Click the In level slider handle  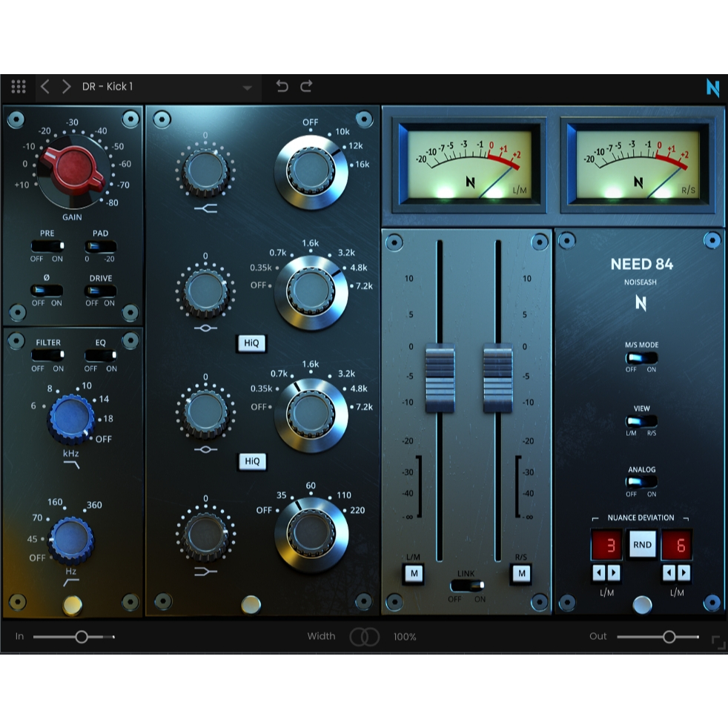(x=82, y=637)
